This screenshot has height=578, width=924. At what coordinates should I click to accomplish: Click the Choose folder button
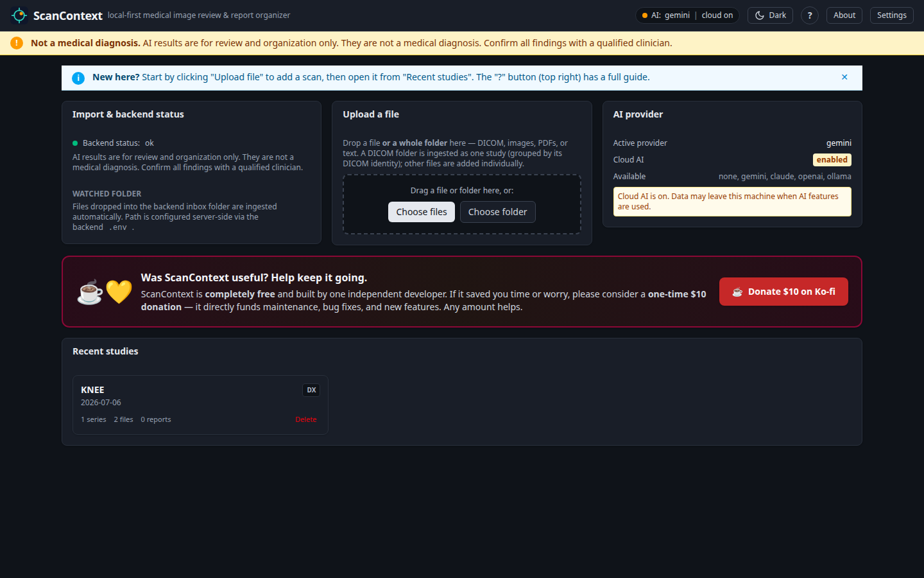pos(497,212)
